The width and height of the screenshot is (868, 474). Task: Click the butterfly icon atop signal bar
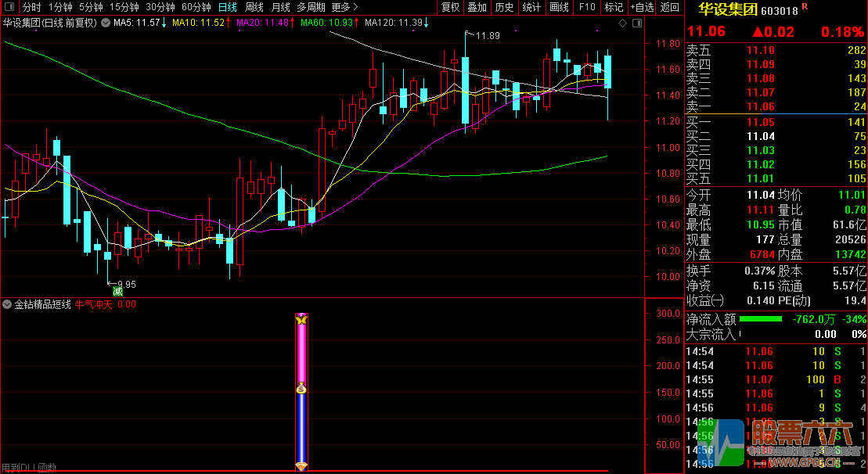click(x=301, y=319)
